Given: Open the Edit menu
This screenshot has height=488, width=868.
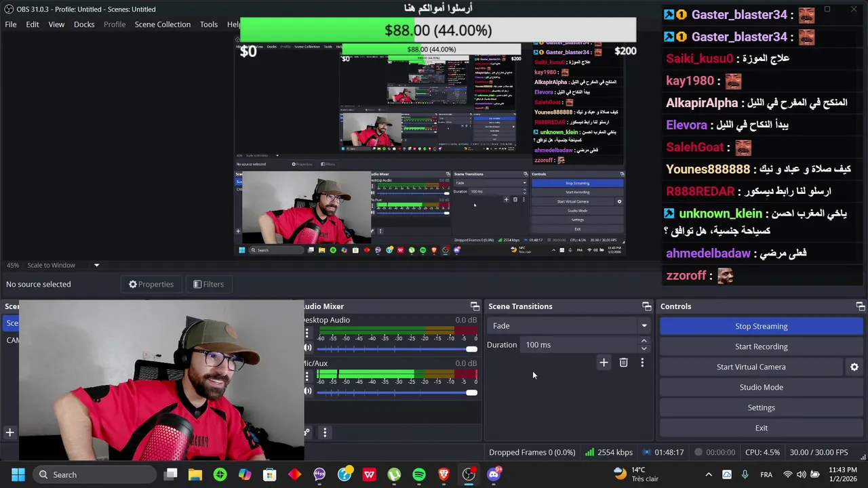Looking at the screenshot, I should click(33, 24).
